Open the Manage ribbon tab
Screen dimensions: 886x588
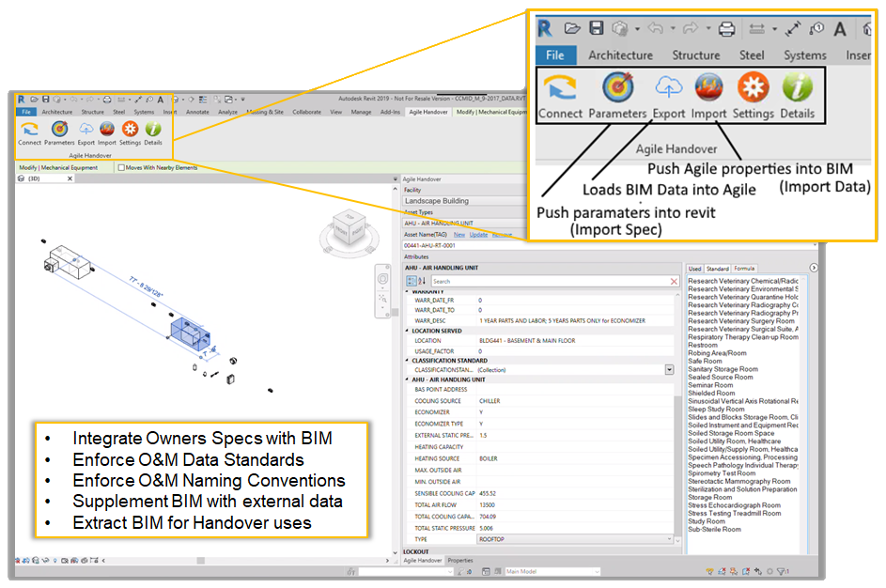coord(361,112)
